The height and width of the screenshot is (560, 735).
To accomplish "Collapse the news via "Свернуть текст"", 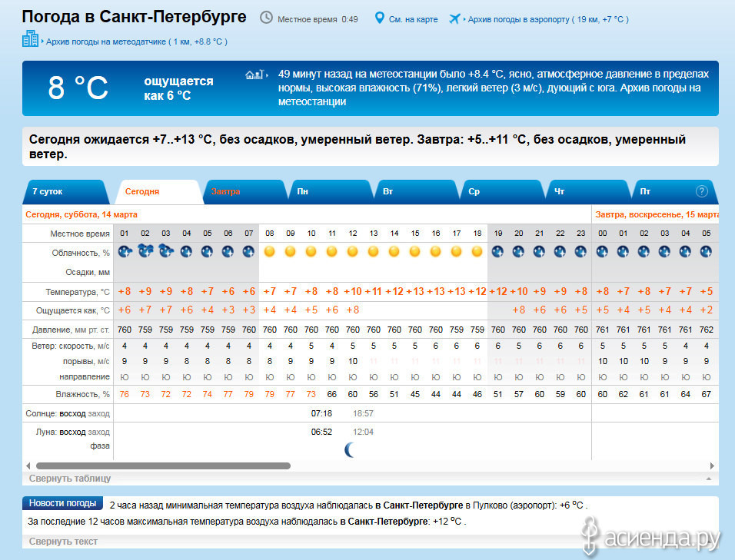I will [x=63, y=542].
